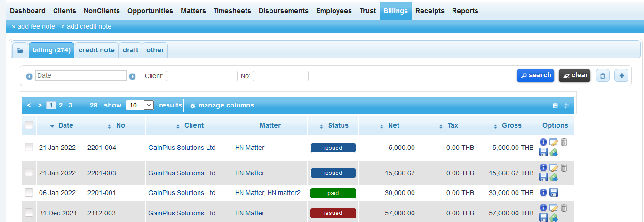Go to the next date with the right arrow
Viewport: 644px width, 222px height.
pyautogui.click(x=132, y=76)
